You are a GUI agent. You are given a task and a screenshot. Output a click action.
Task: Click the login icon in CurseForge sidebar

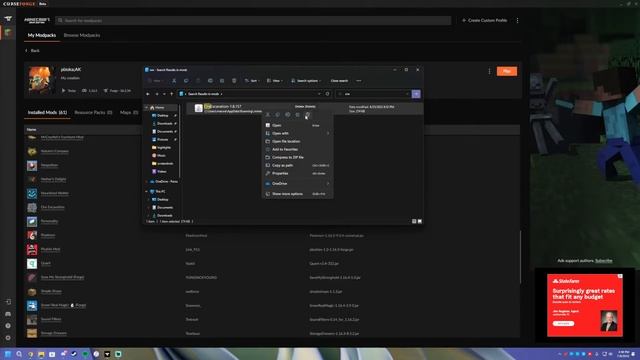click(8, 302)
